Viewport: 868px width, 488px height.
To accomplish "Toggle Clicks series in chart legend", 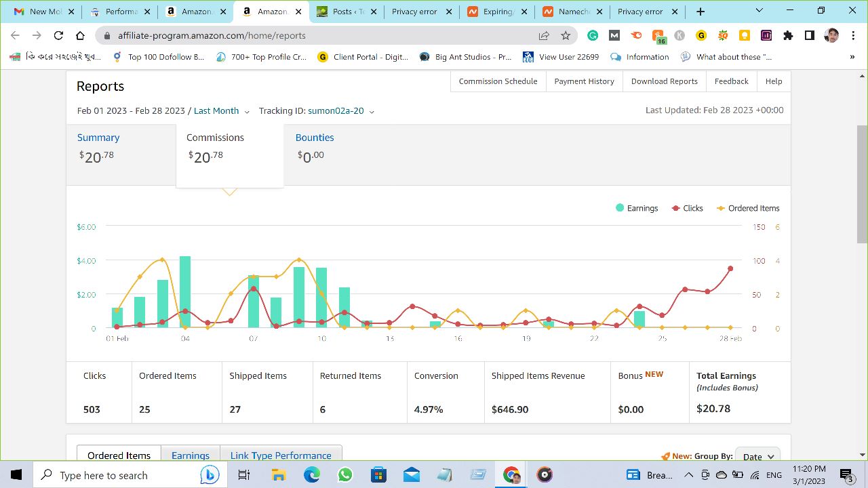I will pyautogui.click(x=687, y=208).
